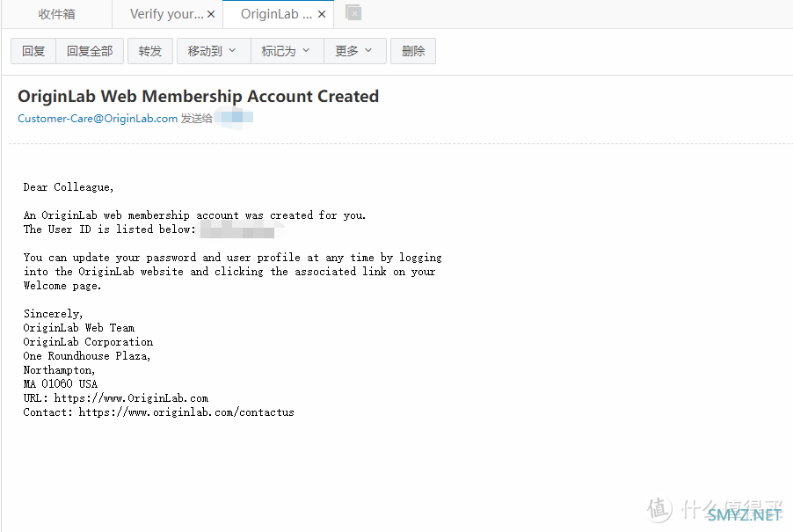Delete the email with 删除
Viewport: 793px width, 532px height.
point(413,51)
